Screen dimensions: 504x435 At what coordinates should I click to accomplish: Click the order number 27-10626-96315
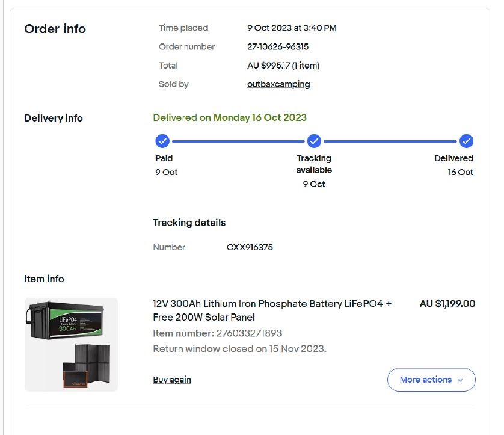point(278,47)
